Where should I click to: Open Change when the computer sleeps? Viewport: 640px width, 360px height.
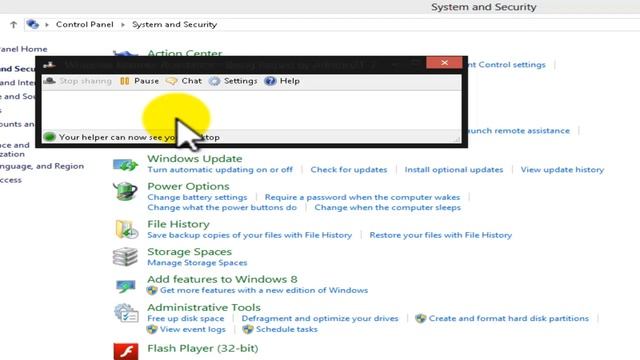(x=387, y=207)
